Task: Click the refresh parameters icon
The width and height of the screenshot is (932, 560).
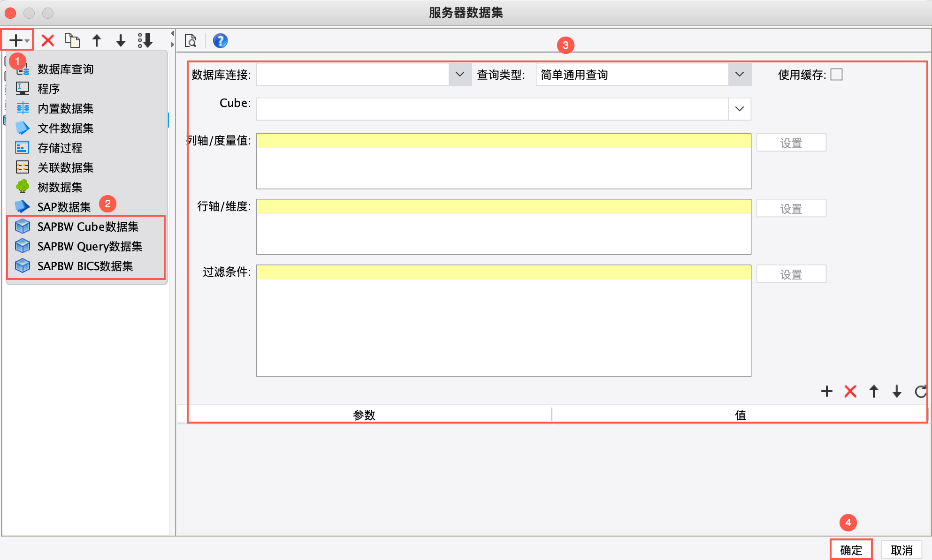Action: pos(920,391)
